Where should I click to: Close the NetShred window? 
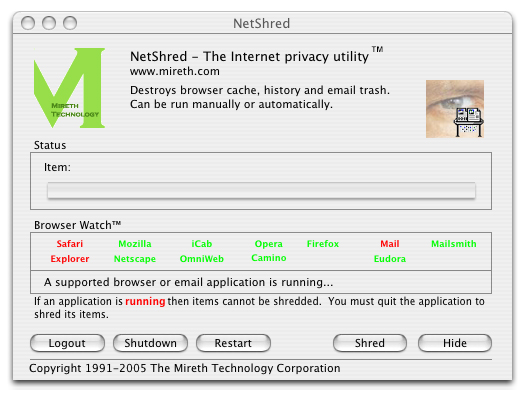point(28,23)
